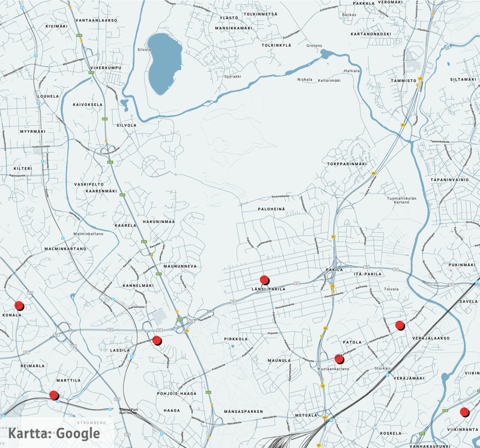Click the Kilteri label

tap(23, 169)
